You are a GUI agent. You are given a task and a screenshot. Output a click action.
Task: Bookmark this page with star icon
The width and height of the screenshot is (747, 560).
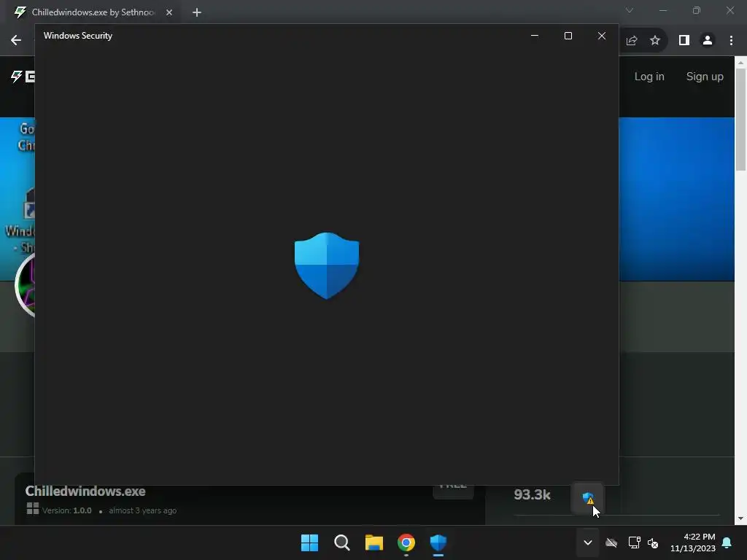point(655,41)
